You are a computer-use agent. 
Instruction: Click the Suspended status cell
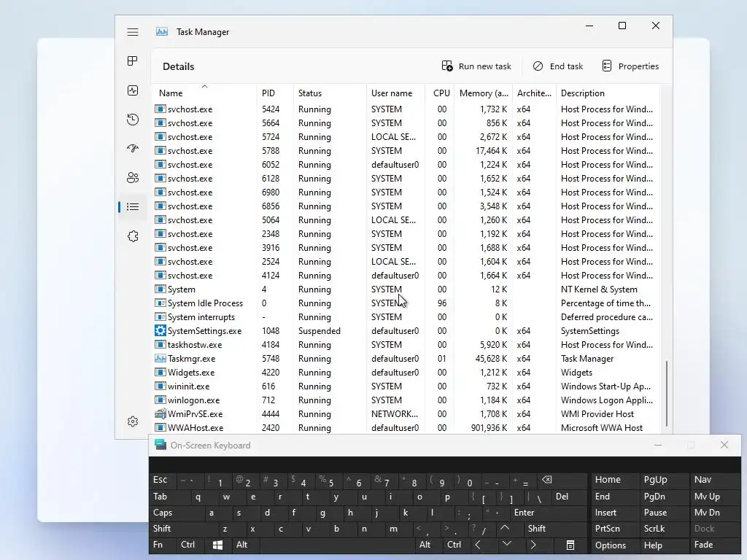click(320, 331)
